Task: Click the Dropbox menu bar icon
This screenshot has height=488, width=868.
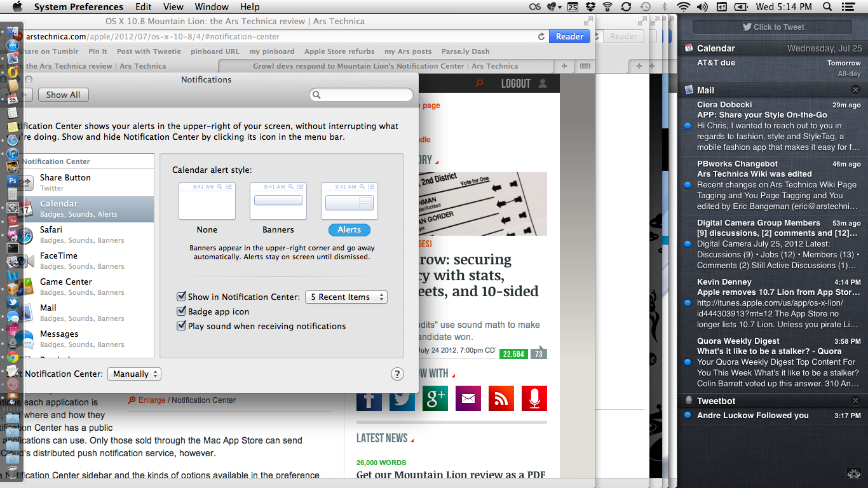Action: point(590,7)
